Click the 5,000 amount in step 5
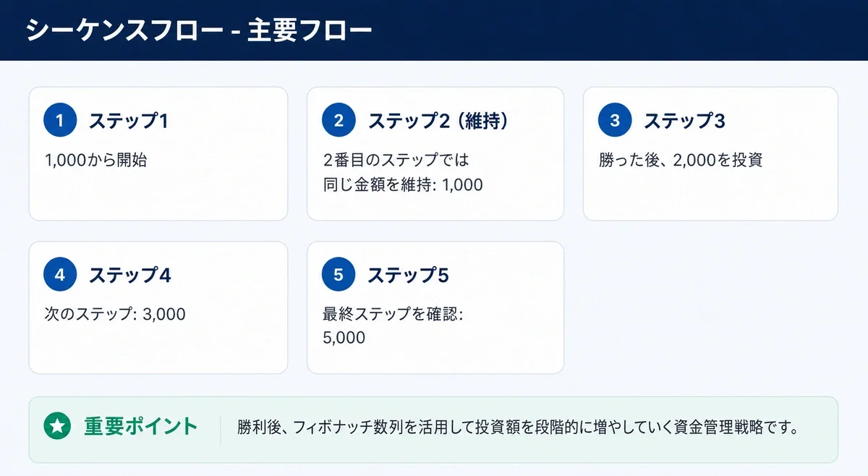The width and height of the screenshot is (868, 476). click(344, 338)
